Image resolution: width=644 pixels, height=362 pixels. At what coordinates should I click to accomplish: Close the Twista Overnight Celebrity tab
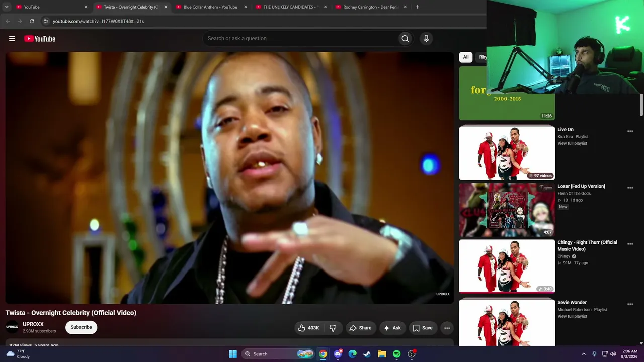coord(166,7)
